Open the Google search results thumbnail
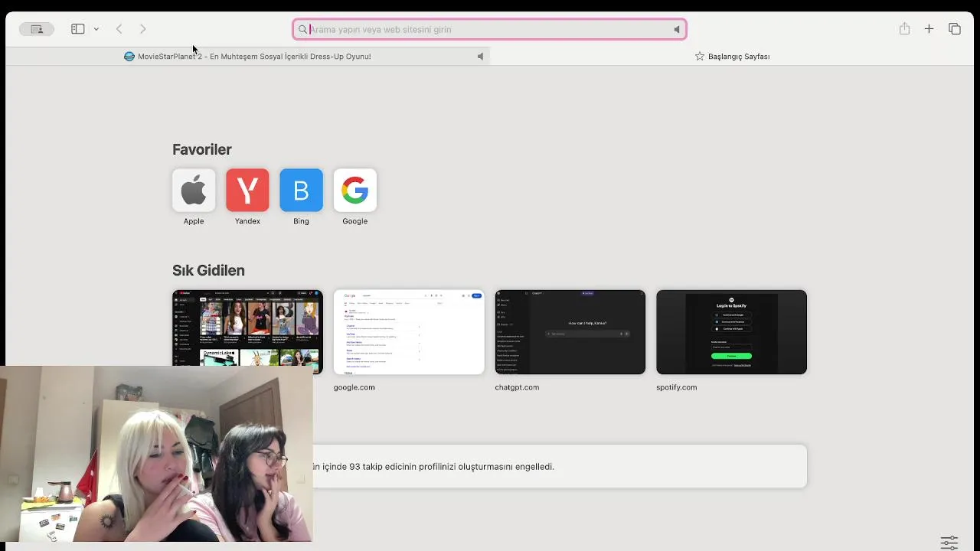This screenshot has height=551, width=980. tap(409, 332)
